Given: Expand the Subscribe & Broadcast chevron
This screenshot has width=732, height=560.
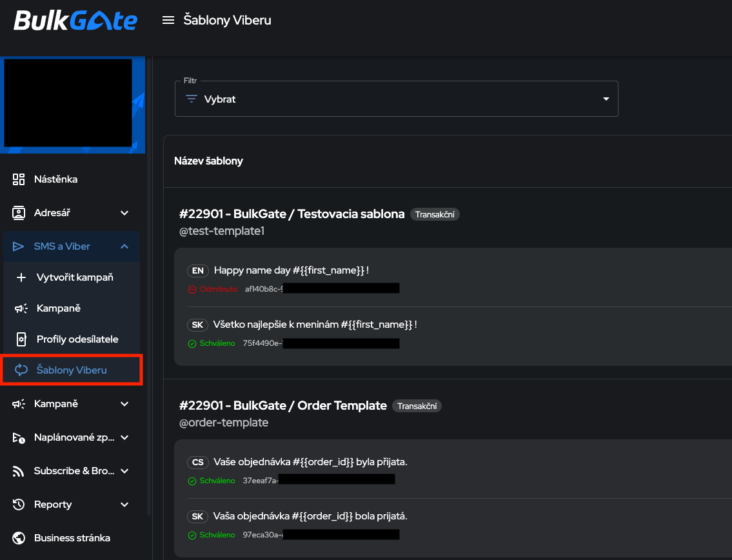Looking at the screenshot, I should pyautogui.click(x=124, y=471).
